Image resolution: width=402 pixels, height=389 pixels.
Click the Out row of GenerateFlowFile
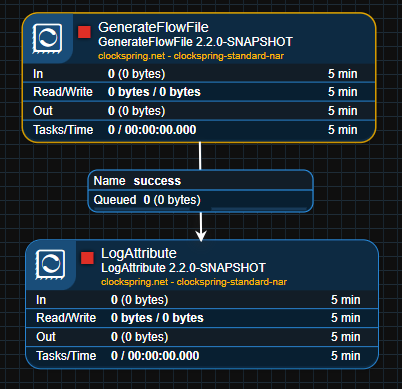199,111
